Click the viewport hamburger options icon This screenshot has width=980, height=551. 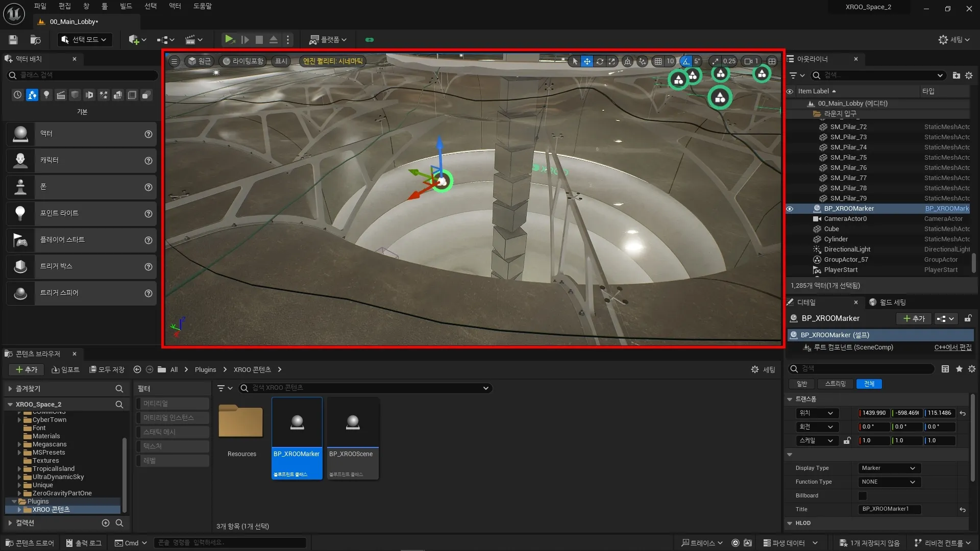point(174,61)
